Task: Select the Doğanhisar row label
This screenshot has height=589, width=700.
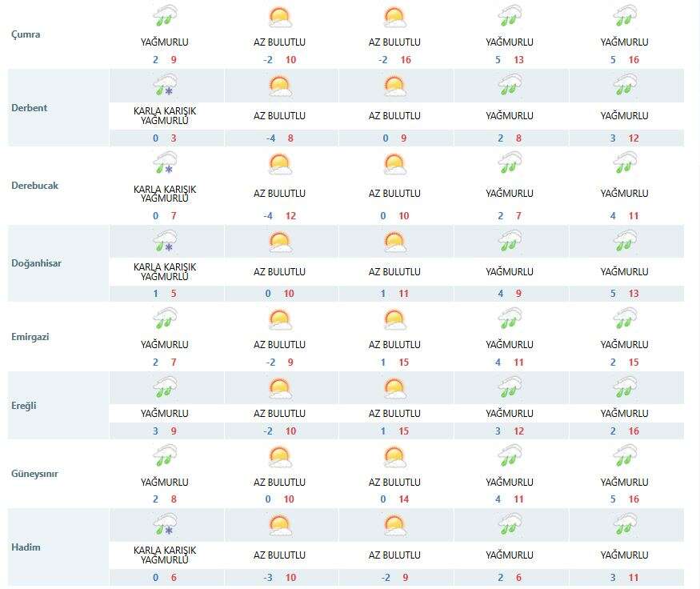Action: pyautogui.click(x=37, y=263)
